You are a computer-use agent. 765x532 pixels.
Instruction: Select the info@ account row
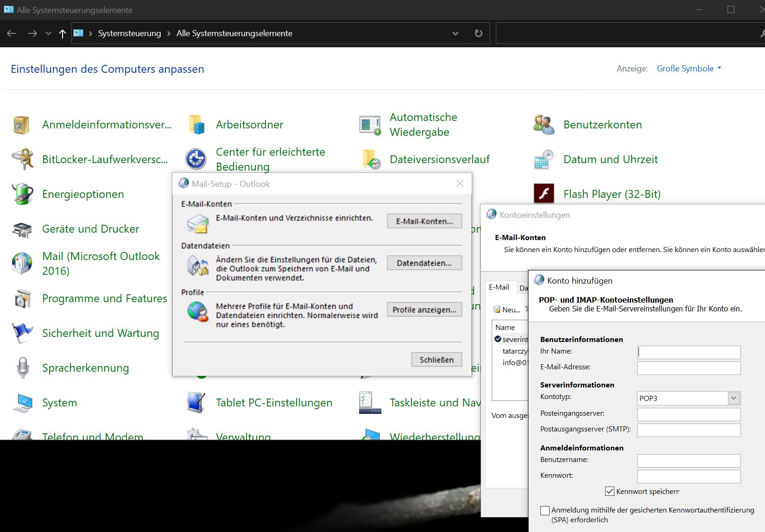pyautogui.click(x=511, y=362)
